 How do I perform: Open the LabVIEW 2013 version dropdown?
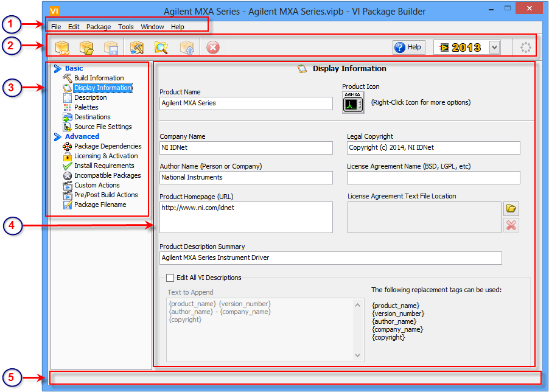coord(494,47)
